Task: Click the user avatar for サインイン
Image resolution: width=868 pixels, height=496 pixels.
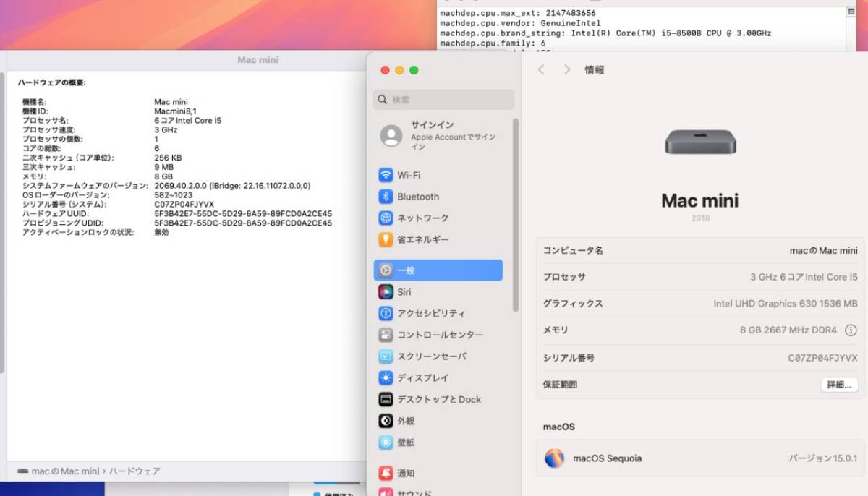Action: click(x=391, y=135)
